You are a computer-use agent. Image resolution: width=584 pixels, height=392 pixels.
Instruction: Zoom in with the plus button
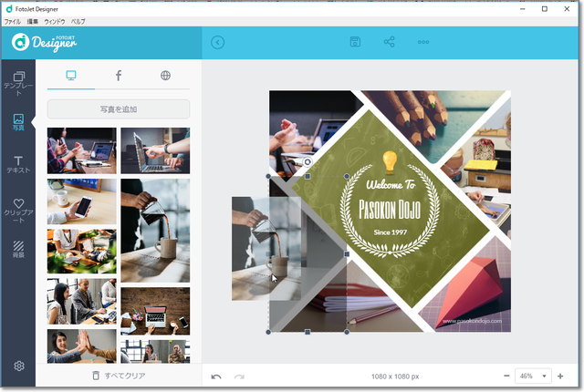pos(560,376)
